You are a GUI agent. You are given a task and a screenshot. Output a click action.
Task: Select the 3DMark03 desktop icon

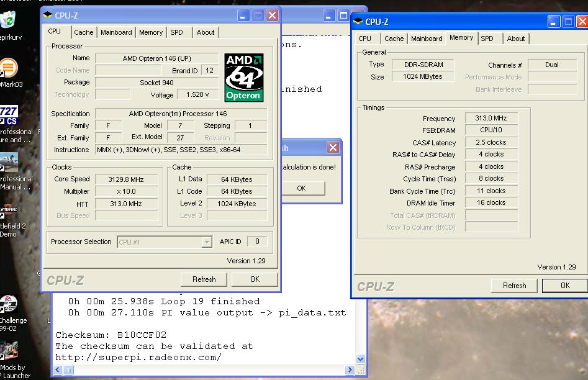pos(9,68)
